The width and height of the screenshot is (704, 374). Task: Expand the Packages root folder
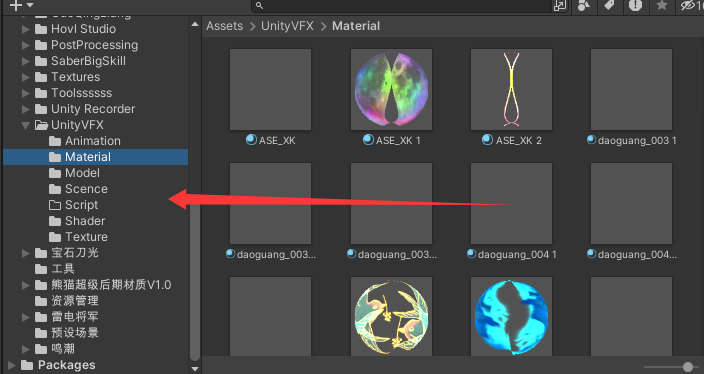click(x=12, y=365)
